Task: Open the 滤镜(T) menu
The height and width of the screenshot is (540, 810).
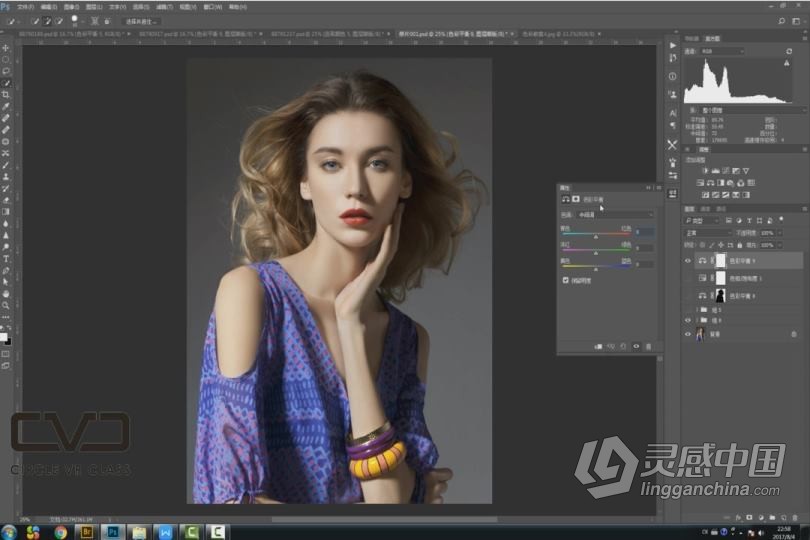Action: (164, 7)
